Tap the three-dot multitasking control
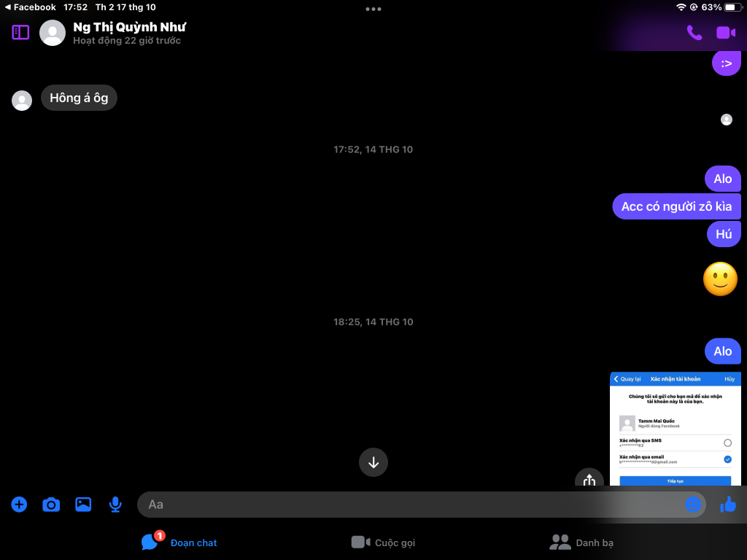Screen dimensions: 747x560 point(373,9)
